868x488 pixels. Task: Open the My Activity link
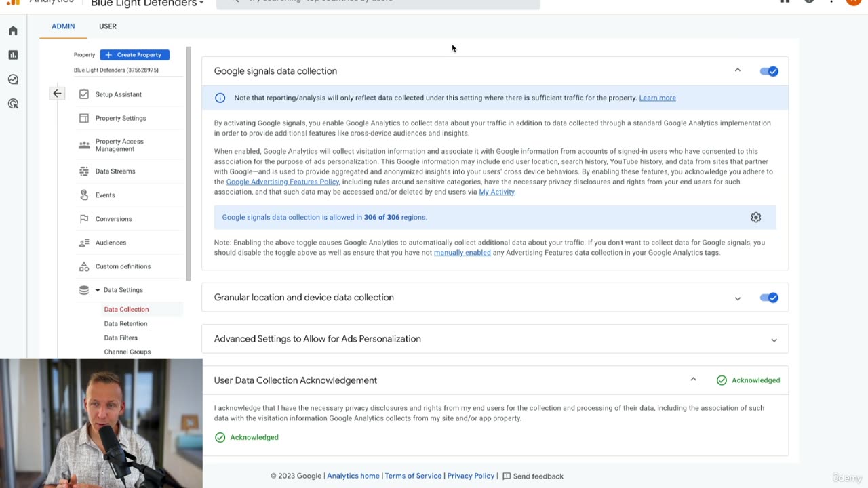(x=497, y=192)
